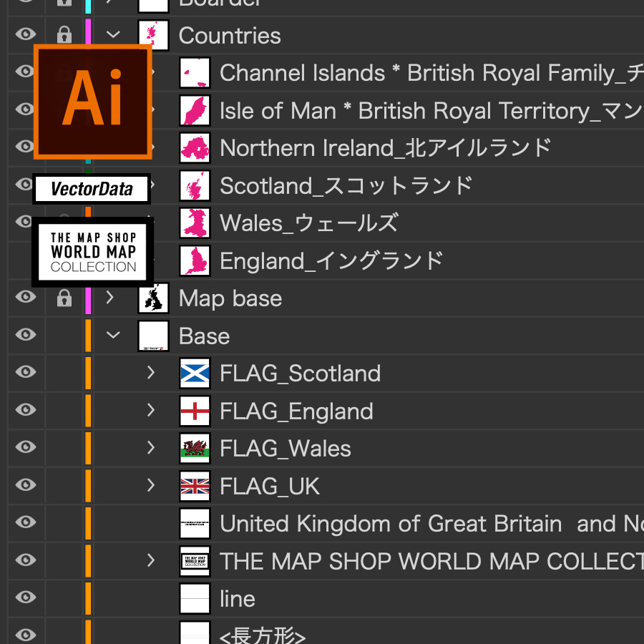Select the Wales_ウェールズ layer name
The height and width of the screenshot is (644, 644).
309,223
